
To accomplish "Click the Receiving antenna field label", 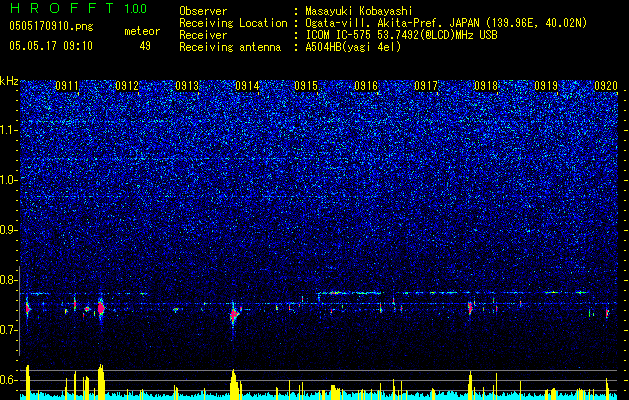I will pos(230,47).
